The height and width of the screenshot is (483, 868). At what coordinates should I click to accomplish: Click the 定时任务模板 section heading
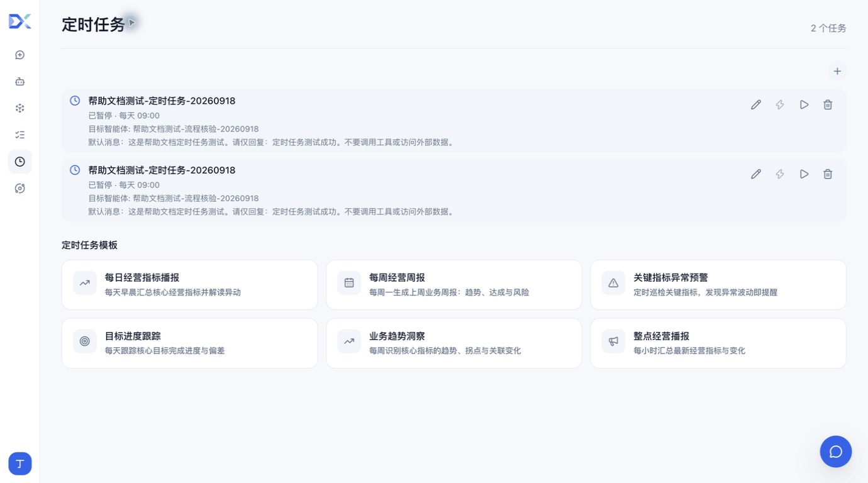[89, 245]
